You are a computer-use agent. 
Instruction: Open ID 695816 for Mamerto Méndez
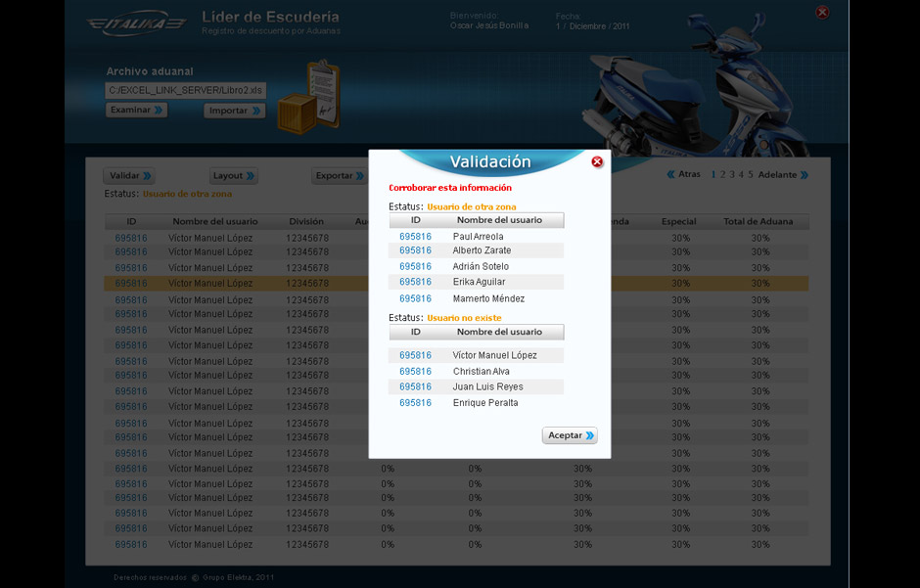[x=415, y=298]
